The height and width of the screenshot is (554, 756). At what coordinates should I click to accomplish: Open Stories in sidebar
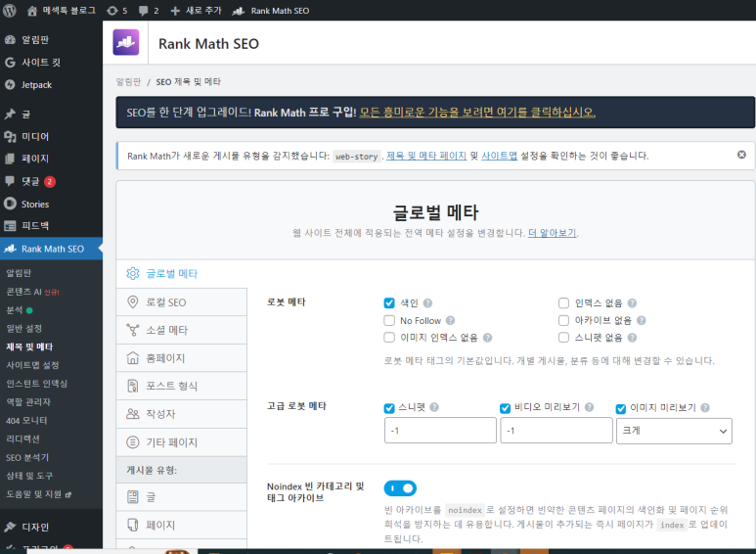coord(51,205)
